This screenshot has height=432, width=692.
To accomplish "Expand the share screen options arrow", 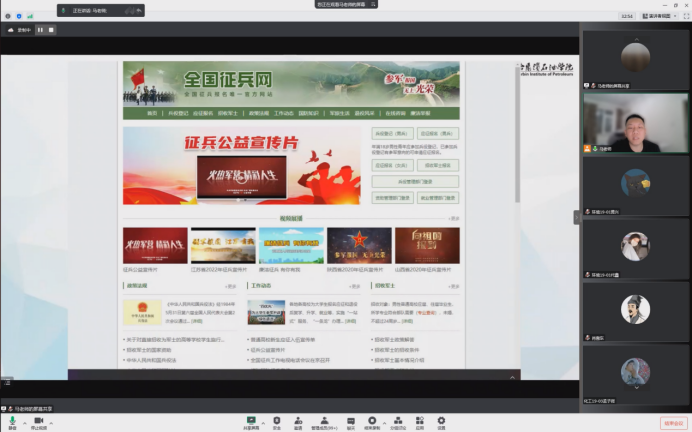I will pos(263,423).
